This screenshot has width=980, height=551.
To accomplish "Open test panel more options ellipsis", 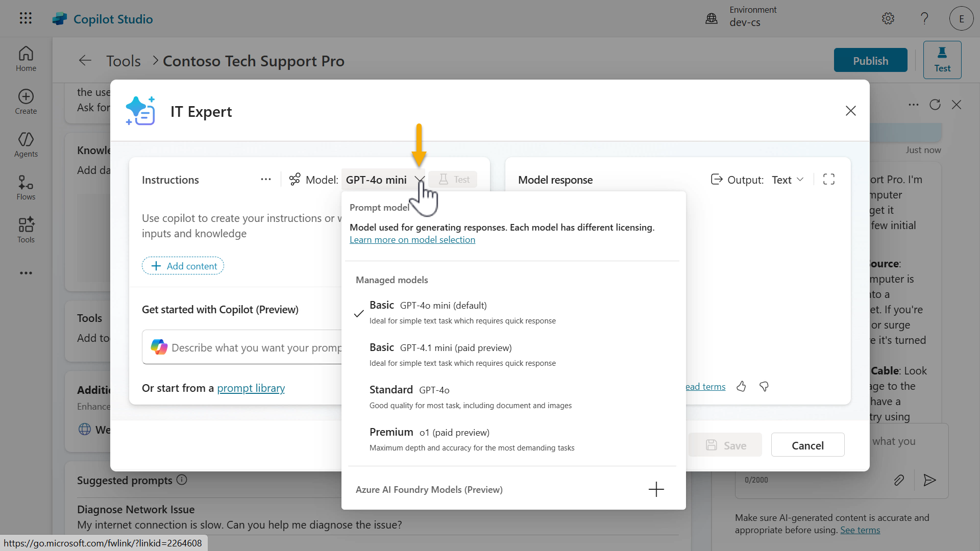I will pos(914,105).
